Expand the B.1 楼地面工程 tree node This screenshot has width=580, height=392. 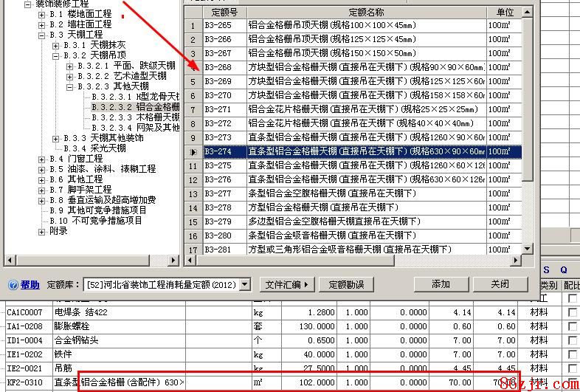coord(43,14)
